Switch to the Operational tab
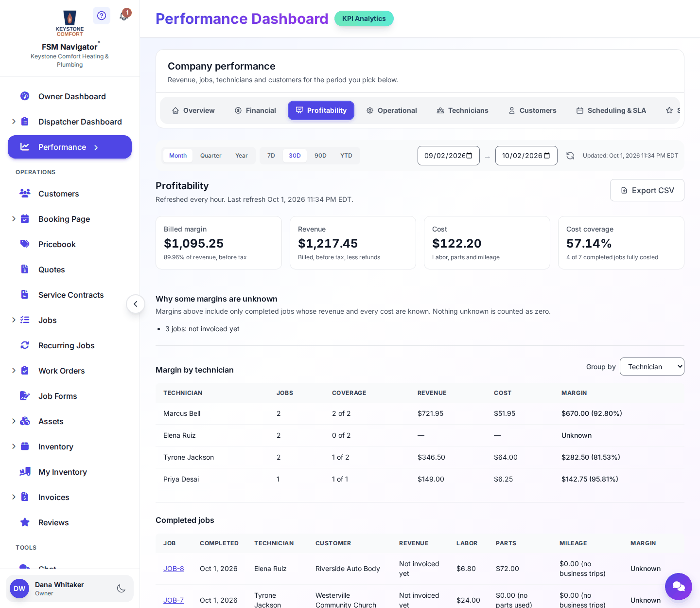This screenshot has width=700, height=608. (x=391, y=110)
